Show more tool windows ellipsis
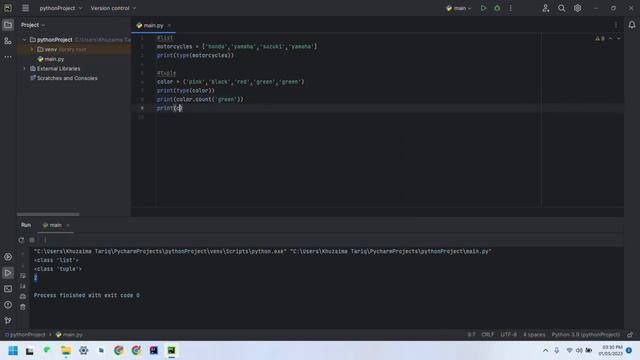 tap(8, 57)
